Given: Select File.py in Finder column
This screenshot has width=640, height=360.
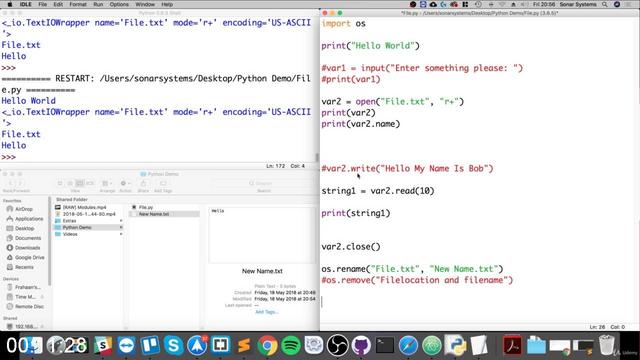Looking at the screenshot, I should (x=146, y=207).
